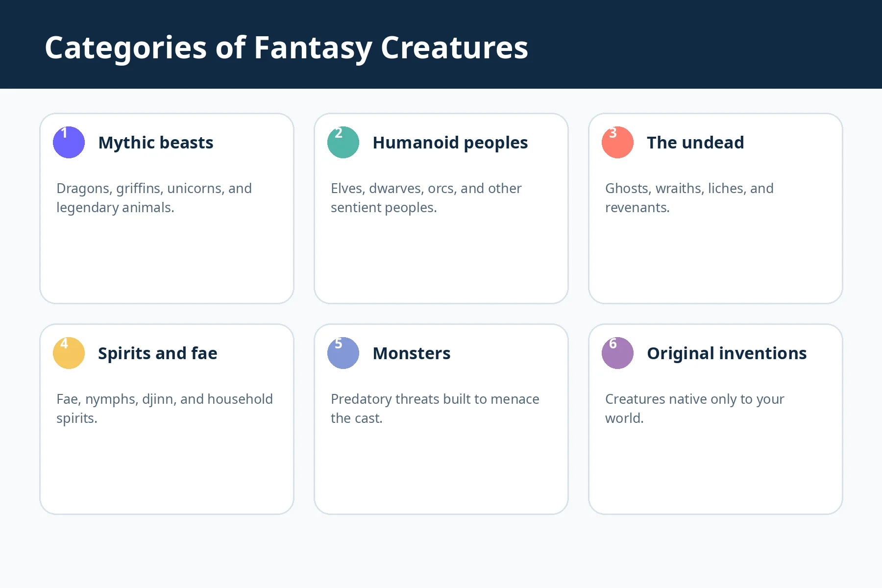Screen dimensions: 882x588
Task: Click the teal number 2 circle
Action: [343, 142]
